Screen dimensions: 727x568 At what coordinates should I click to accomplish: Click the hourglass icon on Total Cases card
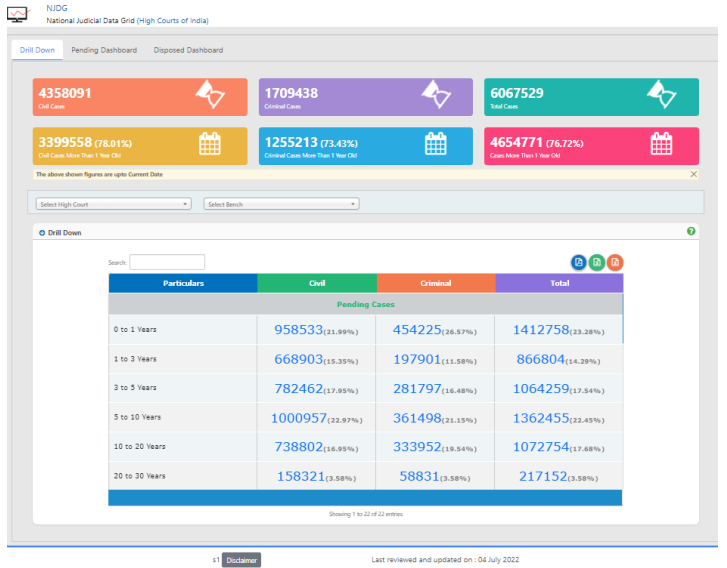pyautogui.click(x=661, y=95)
